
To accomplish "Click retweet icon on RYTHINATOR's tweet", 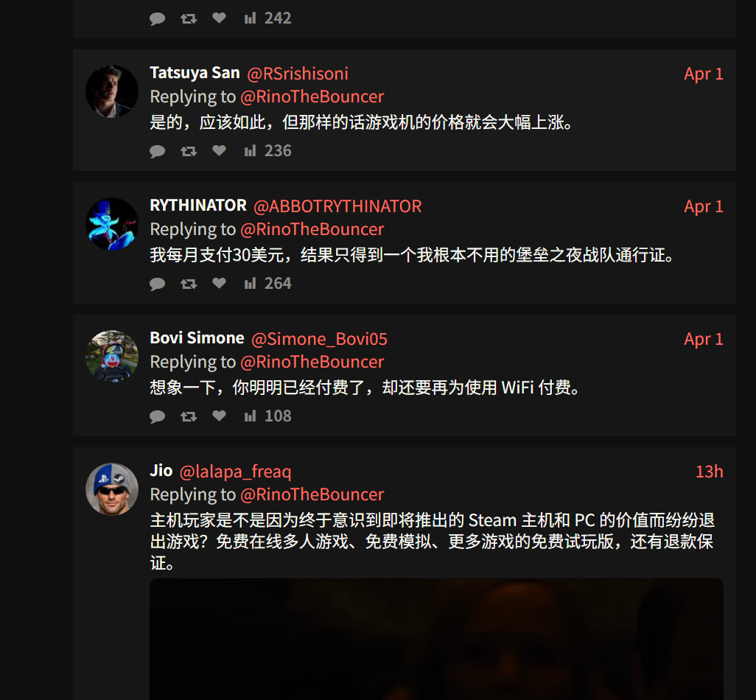I will click(189, 284).
